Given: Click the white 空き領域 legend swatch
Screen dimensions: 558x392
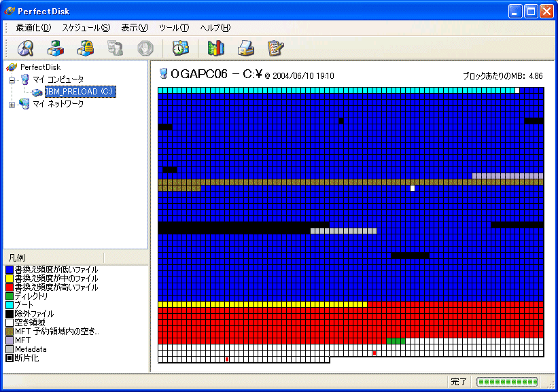Looking at the screenshot, I should pos(10,323).
